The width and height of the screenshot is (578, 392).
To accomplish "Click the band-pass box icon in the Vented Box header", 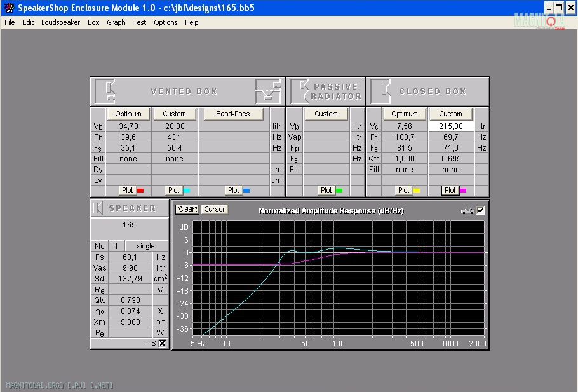I will 268,91.
